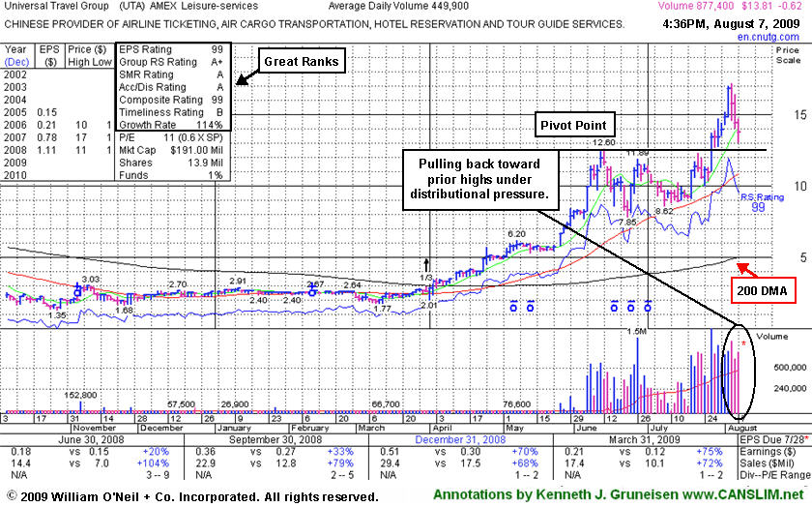Select the June 30, 2008 quarter heading

point(92,439)
